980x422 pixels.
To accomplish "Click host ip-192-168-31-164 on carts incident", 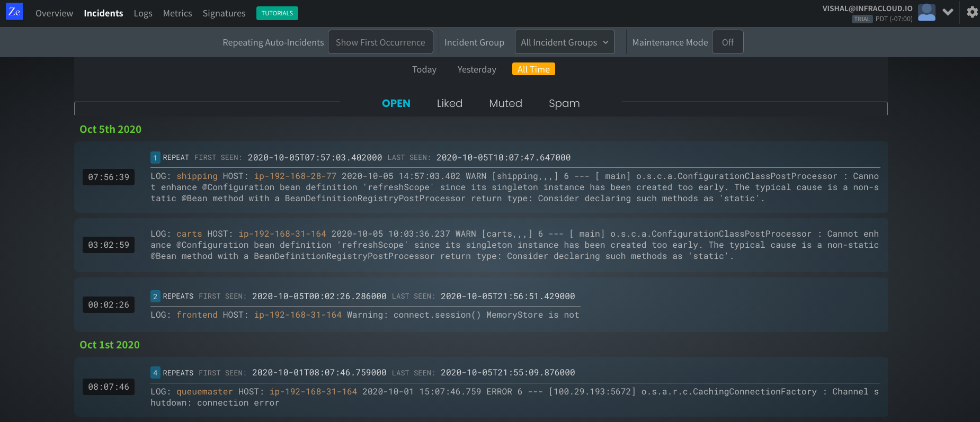I will tap(282, 234).
